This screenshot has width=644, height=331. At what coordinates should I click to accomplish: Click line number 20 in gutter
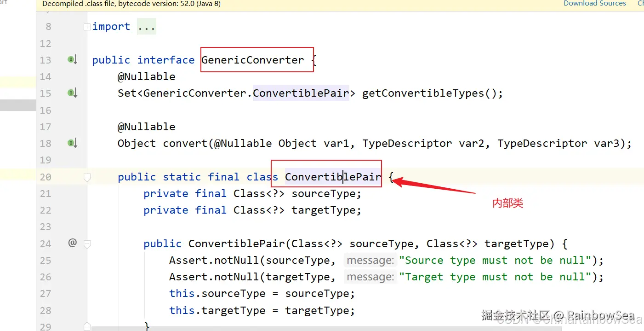46,177
